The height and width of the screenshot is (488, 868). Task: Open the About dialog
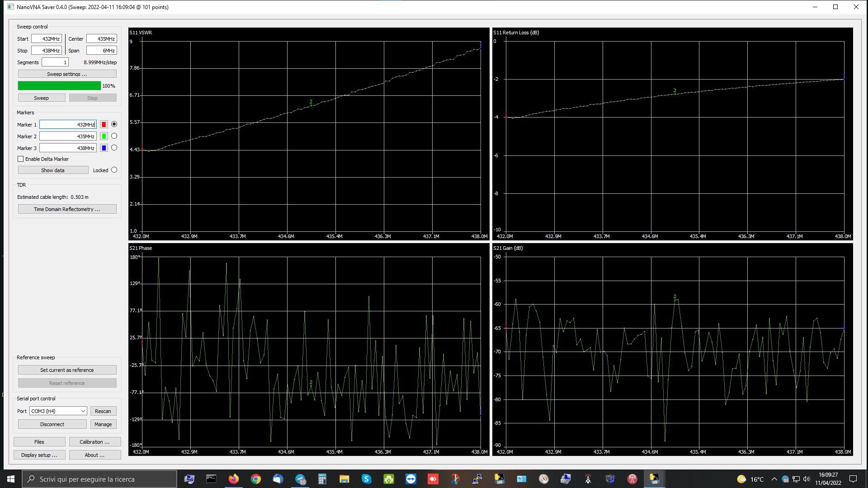(x=95, y=455)
